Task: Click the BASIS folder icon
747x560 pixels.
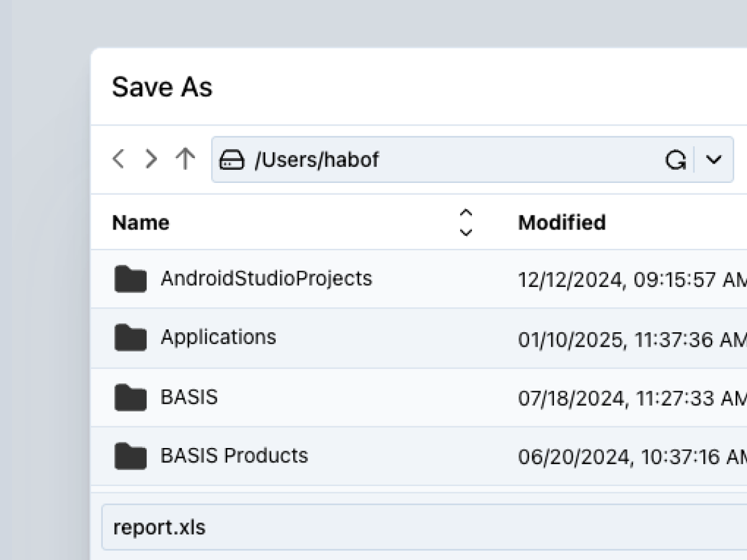Action: (131, 398)
